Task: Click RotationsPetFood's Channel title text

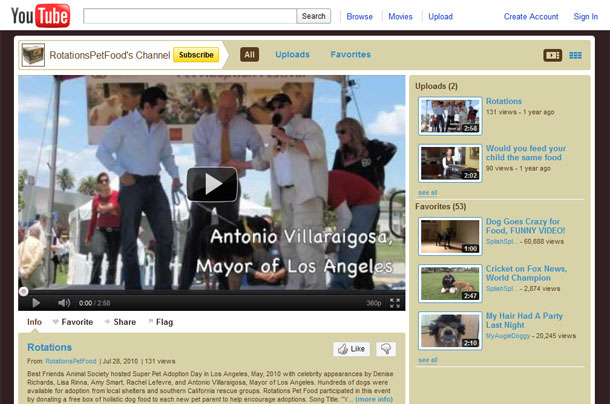Action: (x=110, y=55)
